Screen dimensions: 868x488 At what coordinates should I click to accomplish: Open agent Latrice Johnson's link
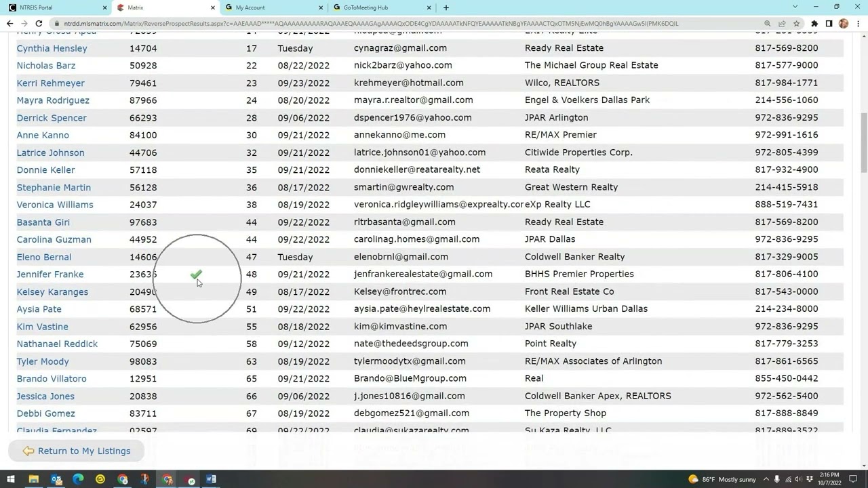click(50, 152)
